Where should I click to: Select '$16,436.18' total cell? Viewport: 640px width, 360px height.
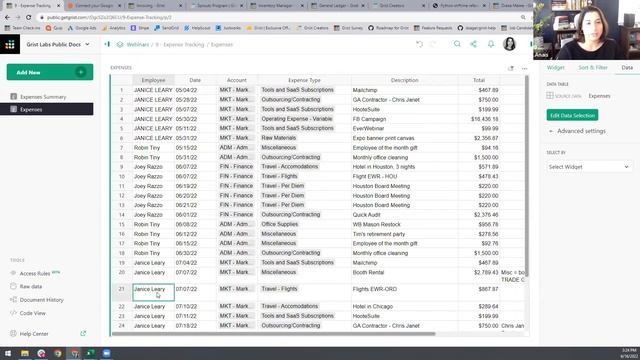tap(479, 119)
